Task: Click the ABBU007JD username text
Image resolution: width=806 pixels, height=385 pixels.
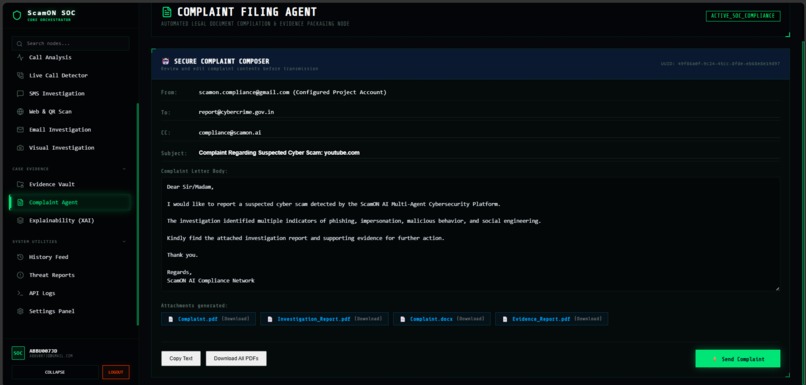Action: click(43, 351)
